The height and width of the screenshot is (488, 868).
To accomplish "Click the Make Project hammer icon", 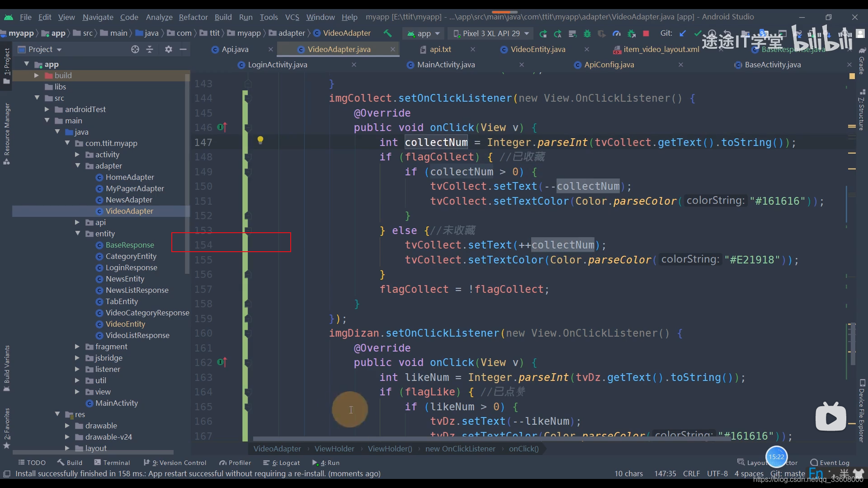I will coord(387,33).
